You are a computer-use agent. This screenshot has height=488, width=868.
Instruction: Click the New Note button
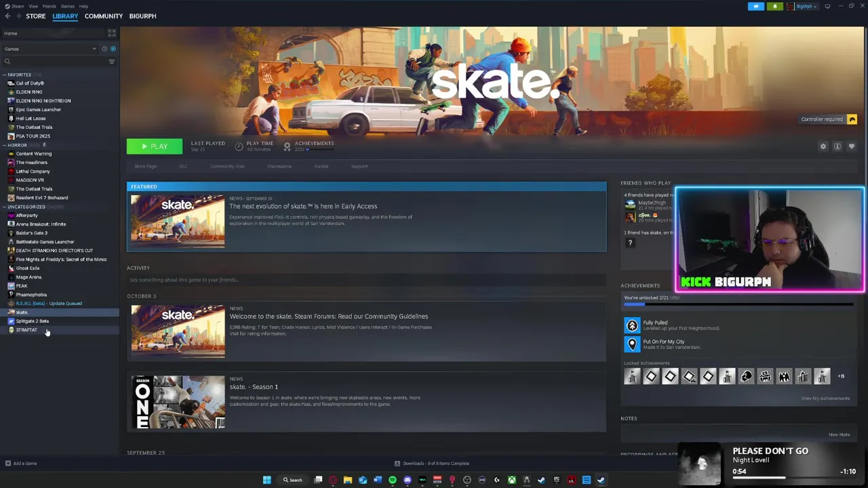(x=839, y=434)
